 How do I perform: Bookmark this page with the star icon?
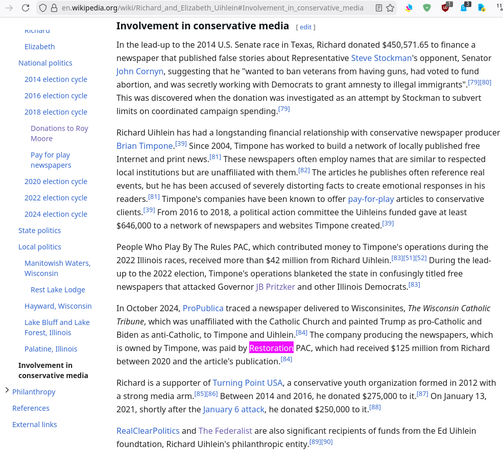click(390, 8)
